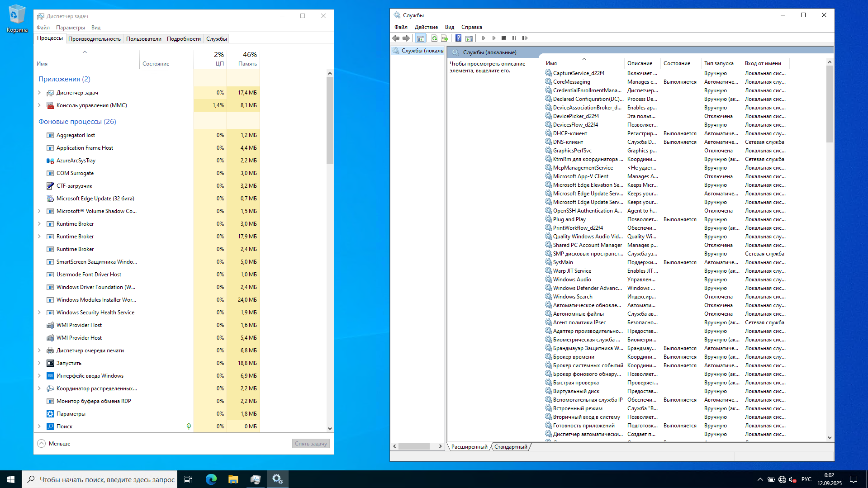The image size is (868, 488).
Task: Click AzureArcSysTray process icon
Action: [x=50, y=161]
